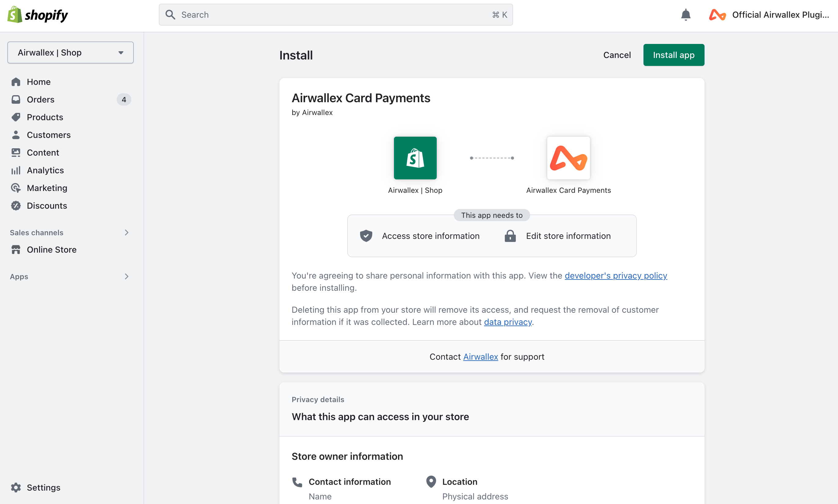Click the Products tag icon
Viewport: 838px width, 504px height.
pos(16,117)
